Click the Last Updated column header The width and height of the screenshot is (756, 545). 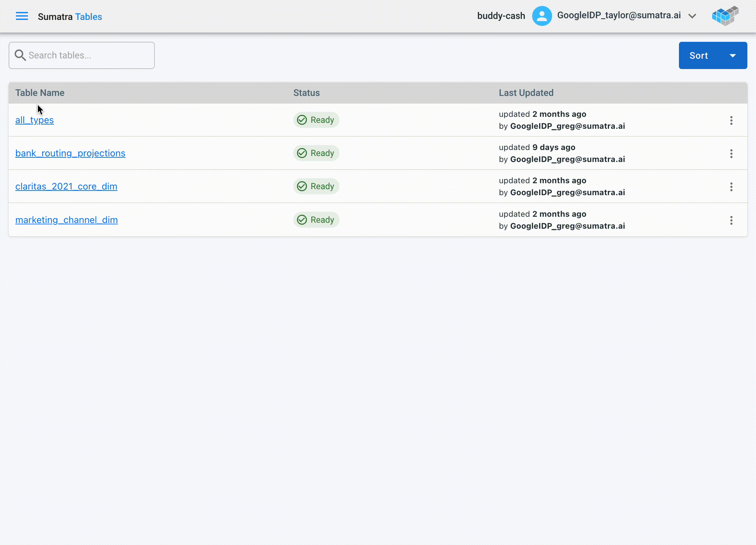pyautogui.click(x=526, y=93)
